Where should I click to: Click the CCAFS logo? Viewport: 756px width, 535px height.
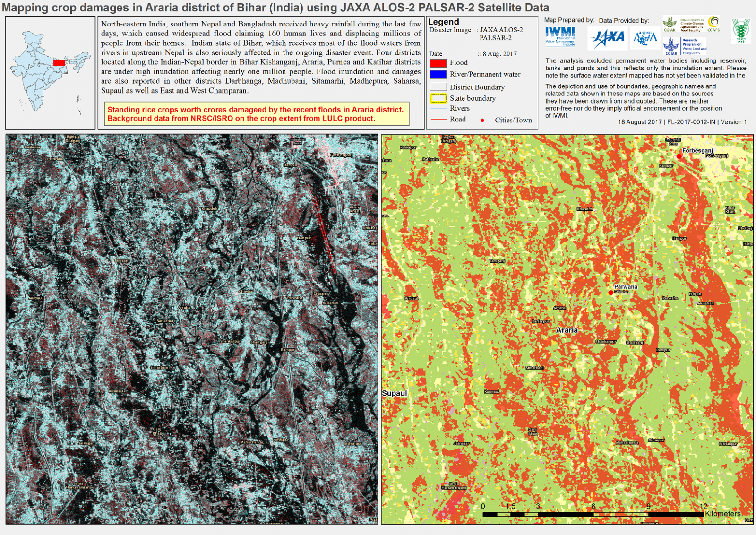[713, 24]
